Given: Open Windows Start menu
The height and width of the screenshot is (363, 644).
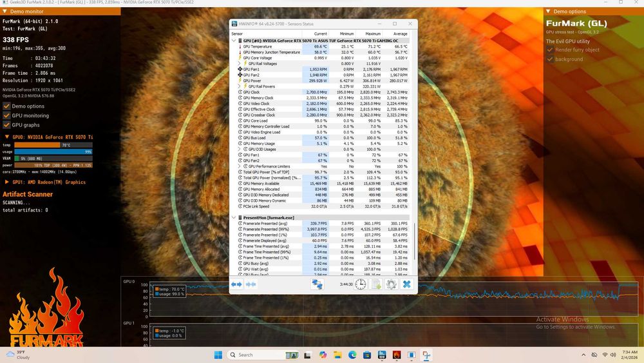Looking at the screenshot, I should tap(218, 355).
